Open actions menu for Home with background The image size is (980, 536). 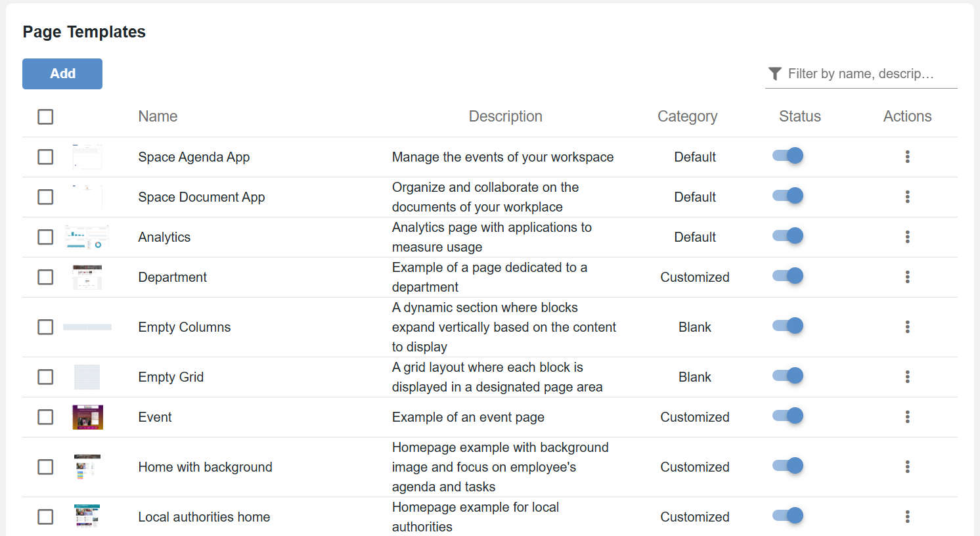click(907, 466)
